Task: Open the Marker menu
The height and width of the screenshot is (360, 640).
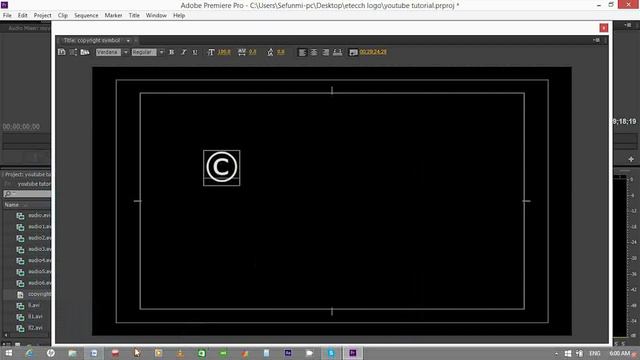Action: point(113,16)
